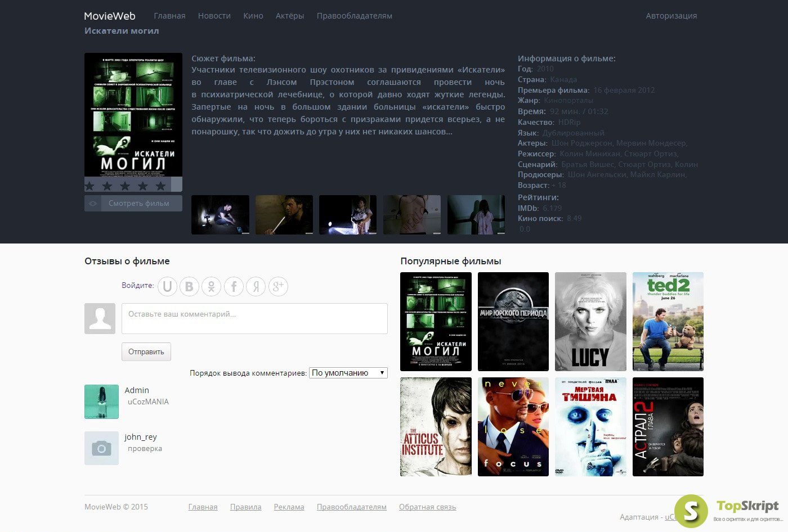Viewport: 788px width, 532px height.
Task: Open footer link Обратная связь
Action: [x=427, y=507]
